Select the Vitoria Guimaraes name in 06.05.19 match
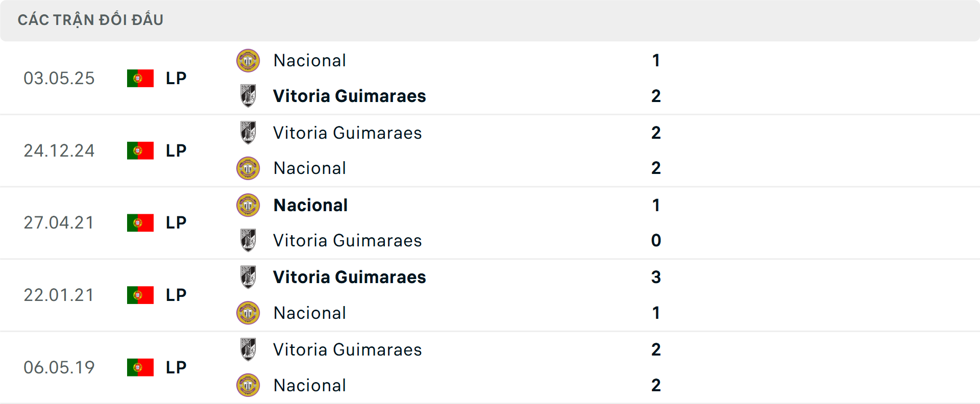Screen dimensions: 980x404 click(x=348, y=350)
